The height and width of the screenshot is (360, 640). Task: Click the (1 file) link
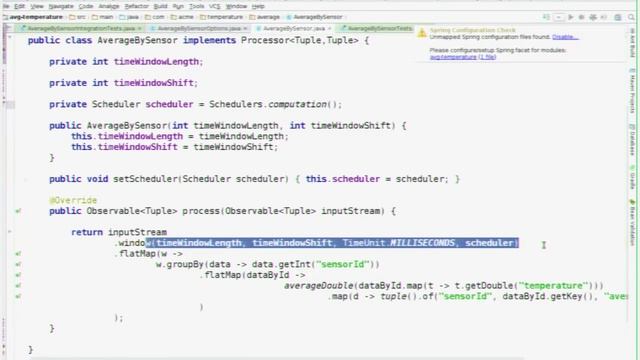[487, 57]
